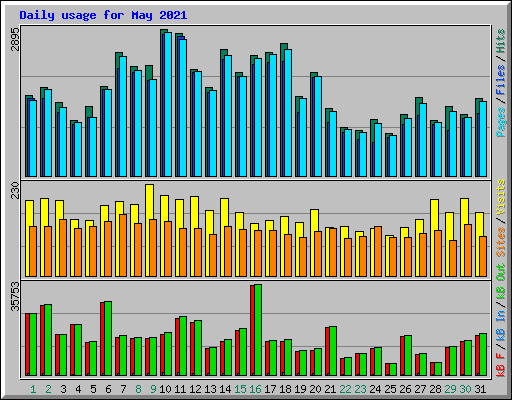Click day label 2 on the axis
Image resolution: width=512 pixels, height=400 pixels.
(x=48, y=389)
